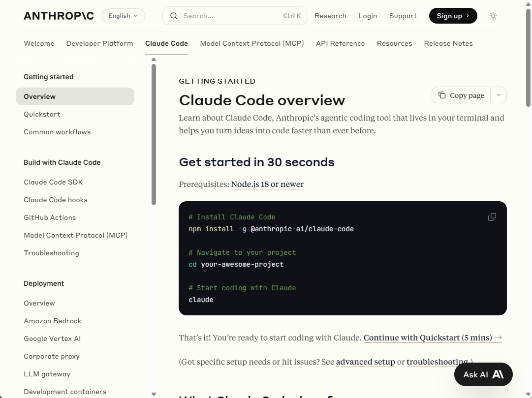Open the troubleshooting link in the paragraph

(x=438, y=362)
